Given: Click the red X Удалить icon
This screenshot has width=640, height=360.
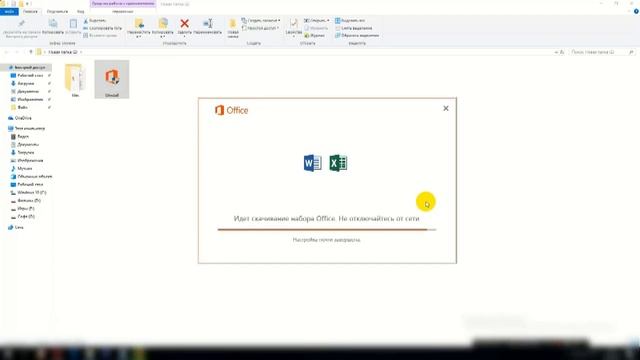Looking at the screenshot, I should (x=184, y=24).
